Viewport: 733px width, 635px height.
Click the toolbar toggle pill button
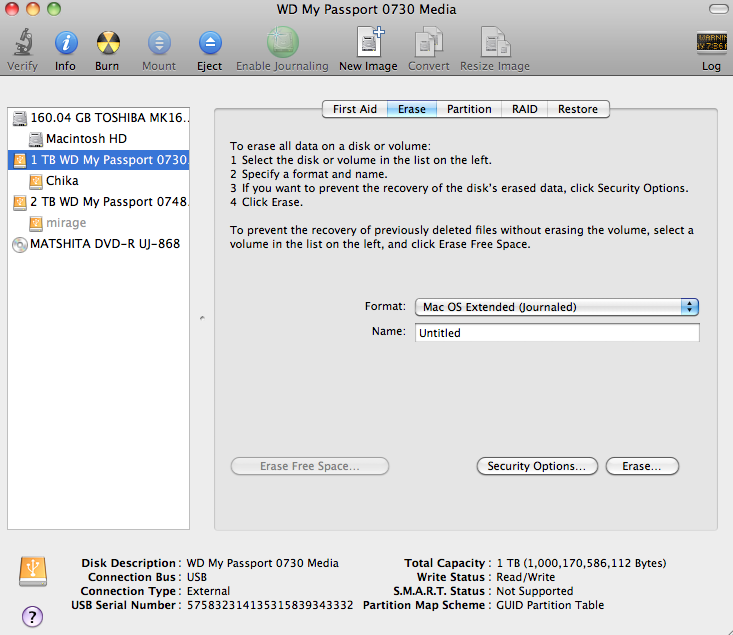click(718, 9)
